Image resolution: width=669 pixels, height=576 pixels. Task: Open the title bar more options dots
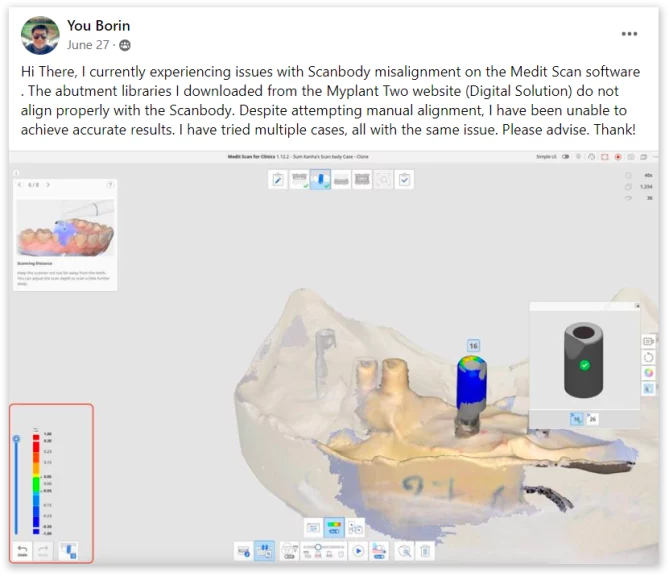coord(655,157)
